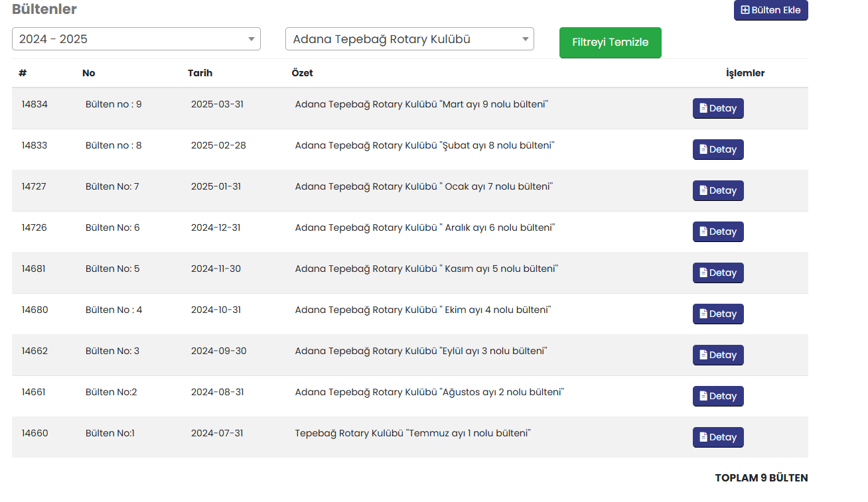868x502 pixels.
Task: Click date 2024-12-31
Action: [x=216, y=227]
